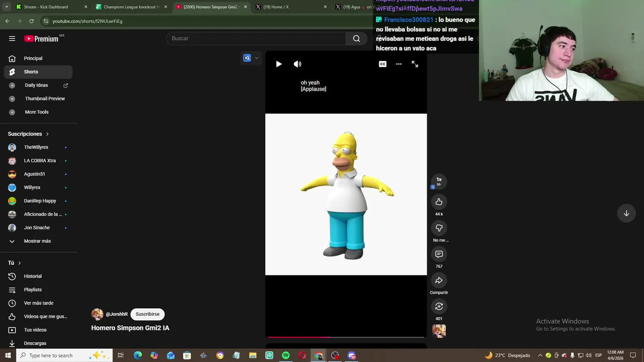
Task: Switch to the (19) Home / X tab
Action: click(291, 7)
